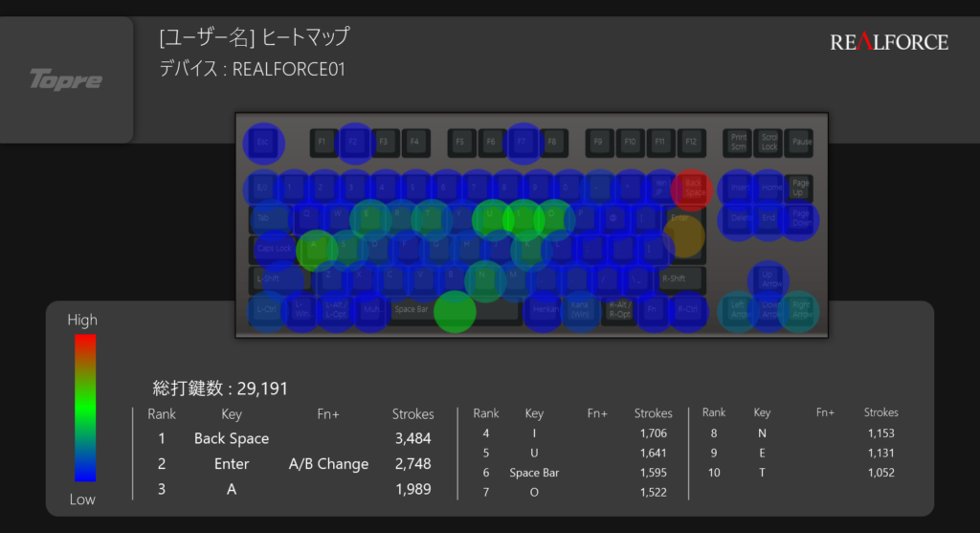Click total keystrokes value 29,191
The width and height of the screenshot is (980, 533).
pos(262,389)
